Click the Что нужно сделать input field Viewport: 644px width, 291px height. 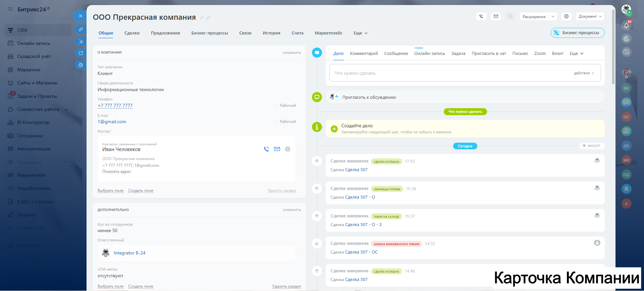(449, 73)
